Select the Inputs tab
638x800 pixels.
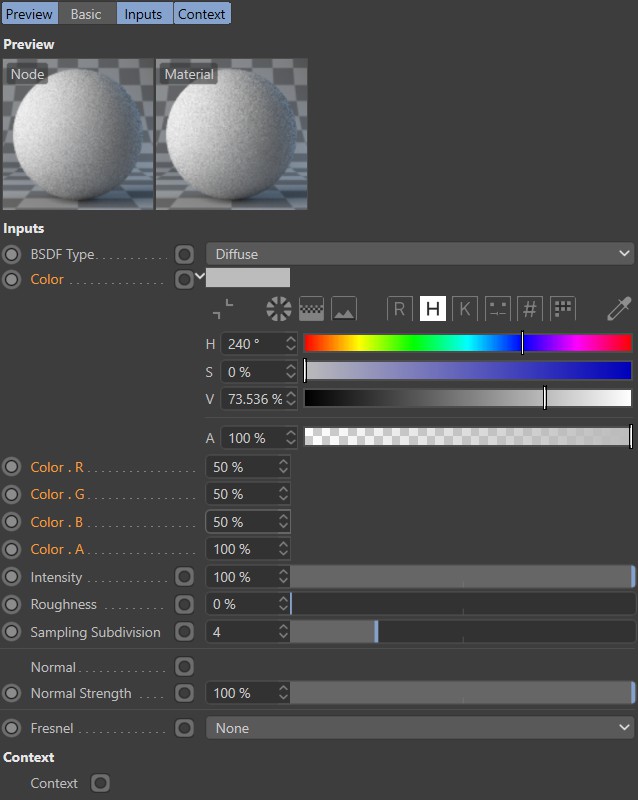[144, 13]
